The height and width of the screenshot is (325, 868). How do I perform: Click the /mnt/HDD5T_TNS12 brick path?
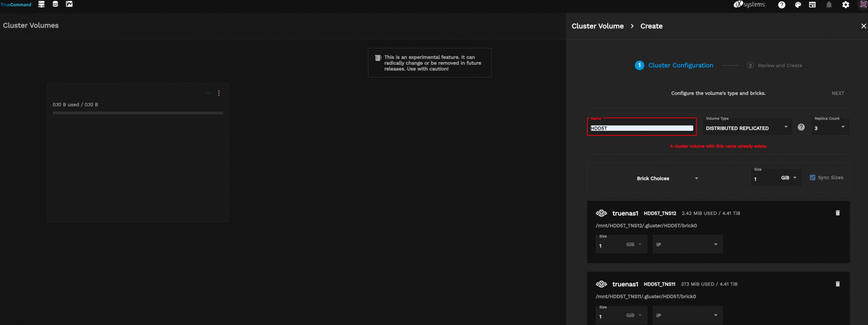[646, 225]
